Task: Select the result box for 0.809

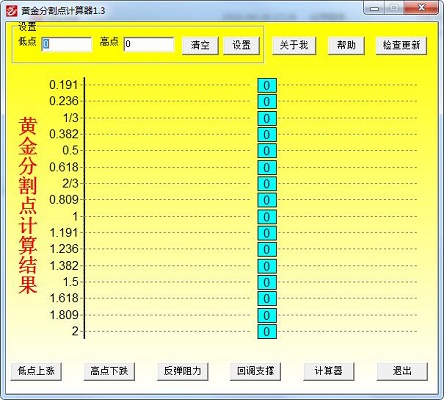Action: (x=267, y=200)
